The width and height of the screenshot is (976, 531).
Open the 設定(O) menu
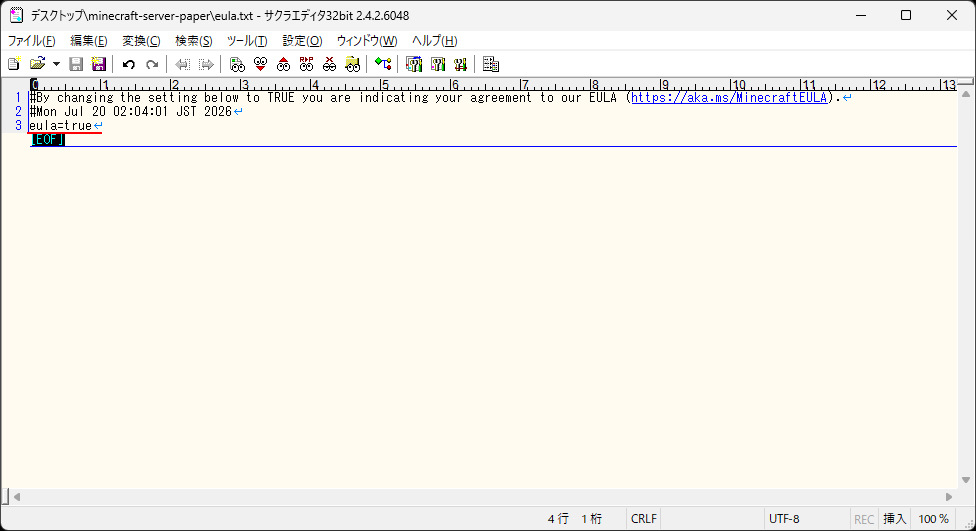tap(302, 41)
